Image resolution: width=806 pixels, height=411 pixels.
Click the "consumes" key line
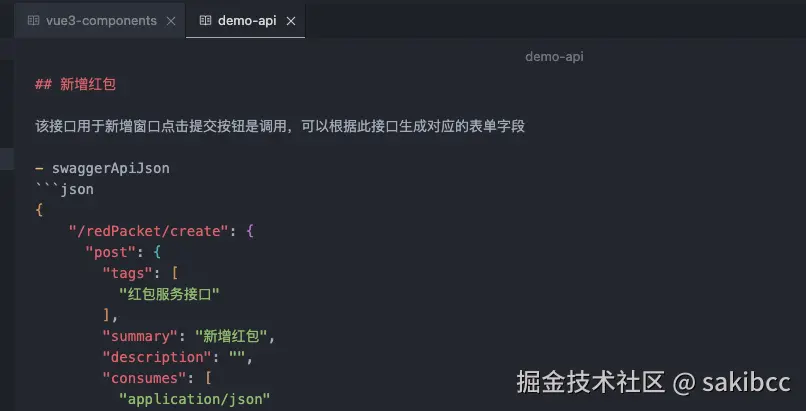pyautogui.click(x=157, y=379)
